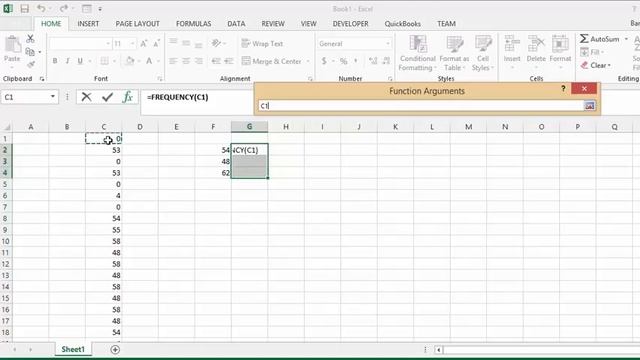Click the Enter checkmark in formula bar
640x360 pixels.
point(107,97)
